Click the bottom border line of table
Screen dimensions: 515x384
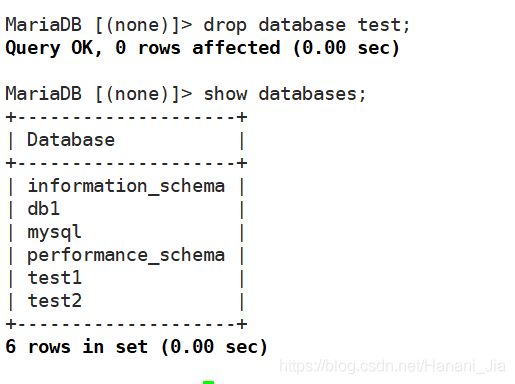point(126,324)
